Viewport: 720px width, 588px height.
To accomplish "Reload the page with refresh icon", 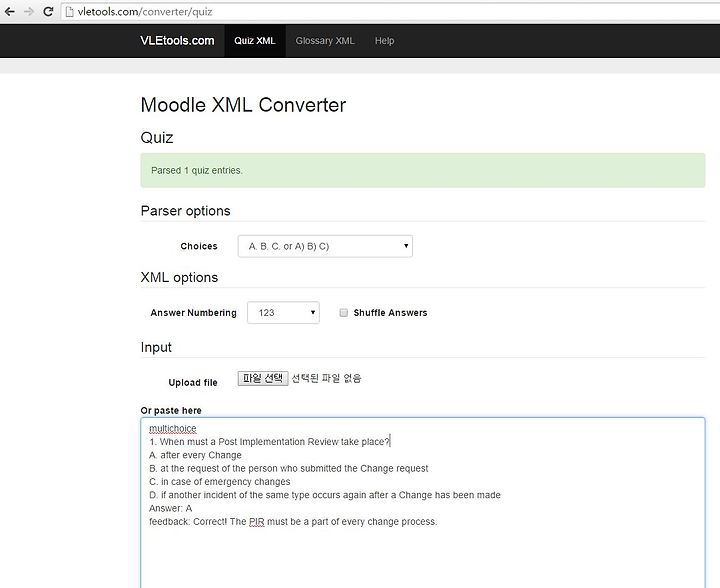I will click(x=48, y=11).
